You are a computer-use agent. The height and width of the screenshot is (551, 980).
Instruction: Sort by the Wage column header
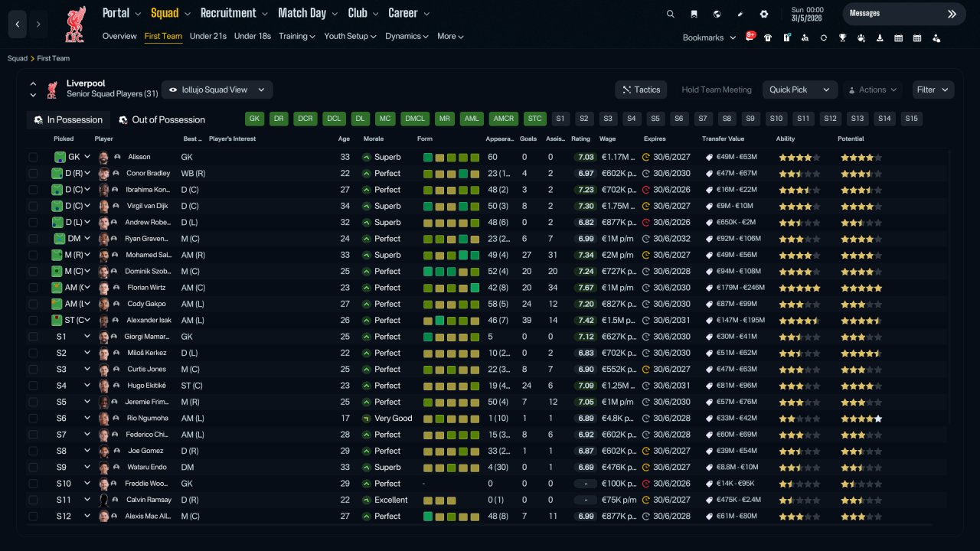[x=607, y=139]
